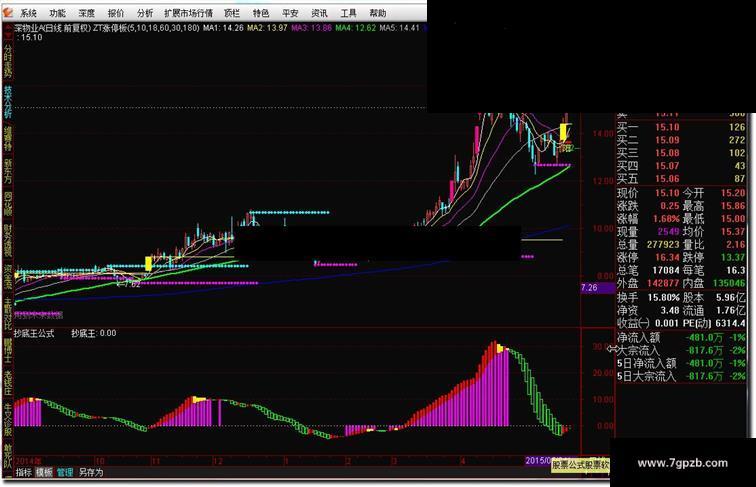The image size is (756, 487).
Task: Open the 报价 menu
Action: click(116, 13)
